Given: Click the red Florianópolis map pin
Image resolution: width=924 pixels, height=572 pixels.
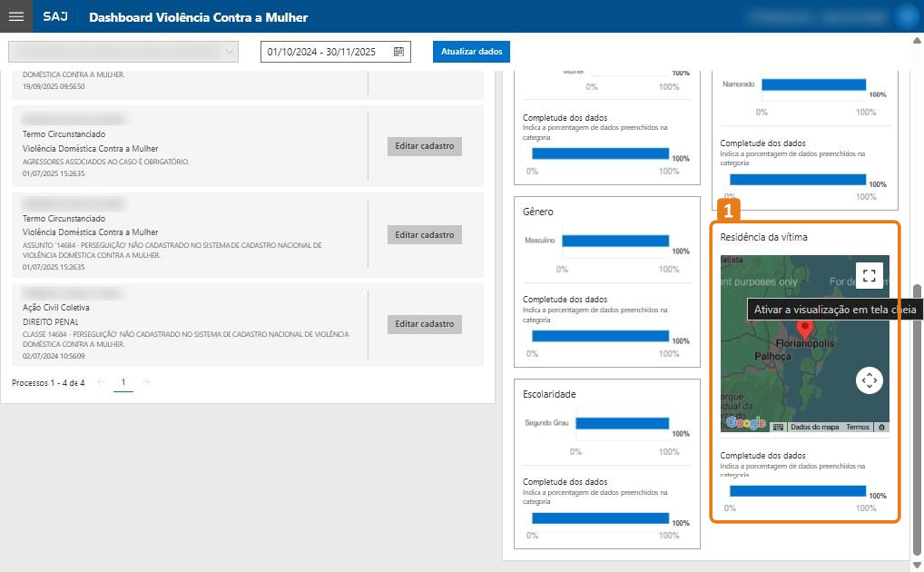Looking at the screenshot, I should click(803, 329).
